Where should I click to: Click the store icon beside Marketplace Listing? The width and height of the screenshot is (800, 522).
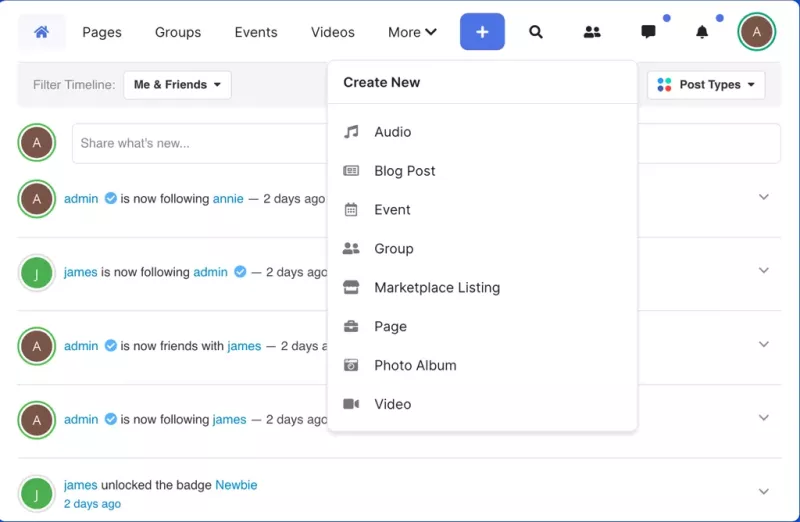[351, 287]
